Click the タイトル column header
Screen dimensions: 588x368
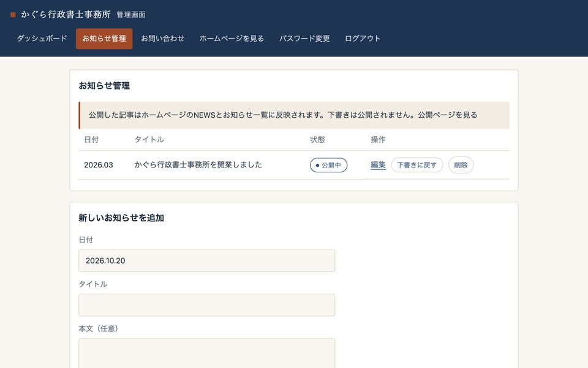tap(149, 139)
